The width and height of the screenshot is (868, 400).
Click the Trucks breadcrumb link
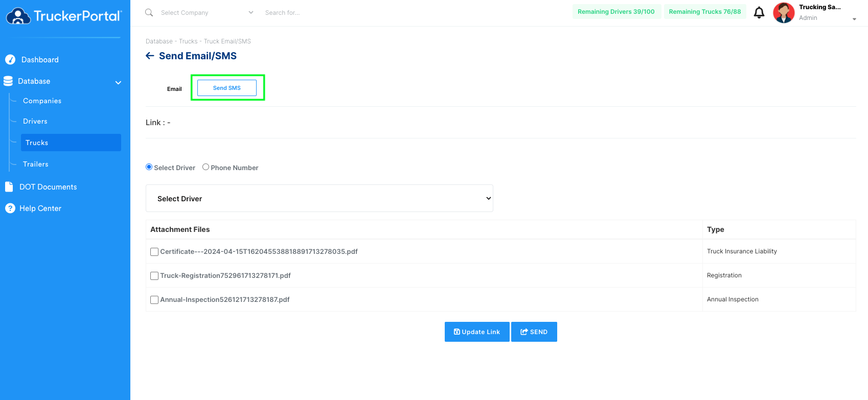(188, 41)
